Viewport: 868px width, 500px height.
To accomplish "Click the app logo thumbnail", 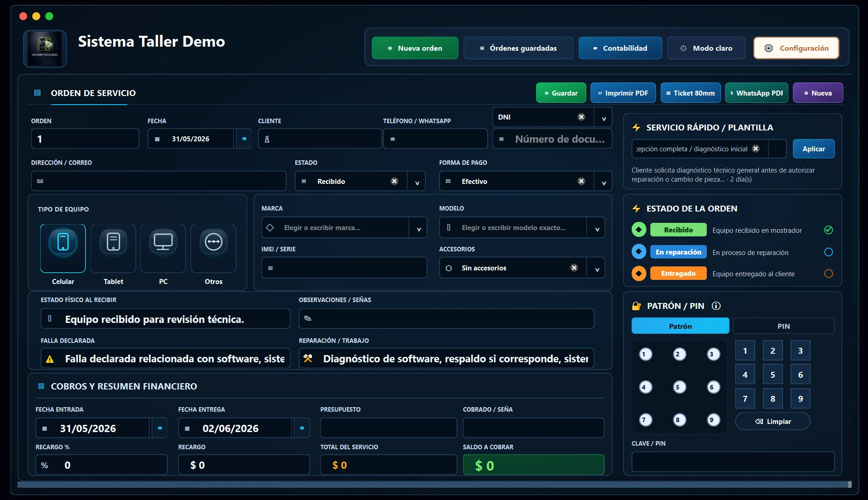I will (x=45, y=48).
